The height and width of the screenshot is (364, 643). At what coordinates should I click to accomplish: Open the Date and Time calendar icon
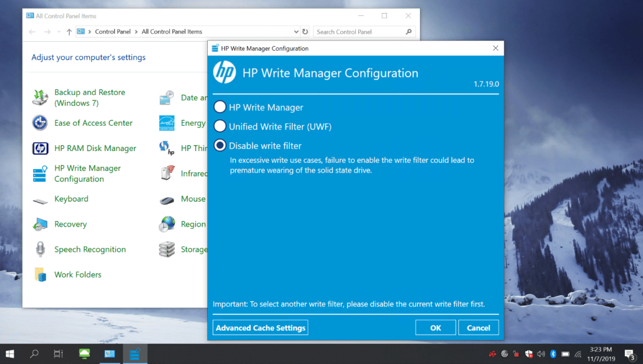click(167, 98)
